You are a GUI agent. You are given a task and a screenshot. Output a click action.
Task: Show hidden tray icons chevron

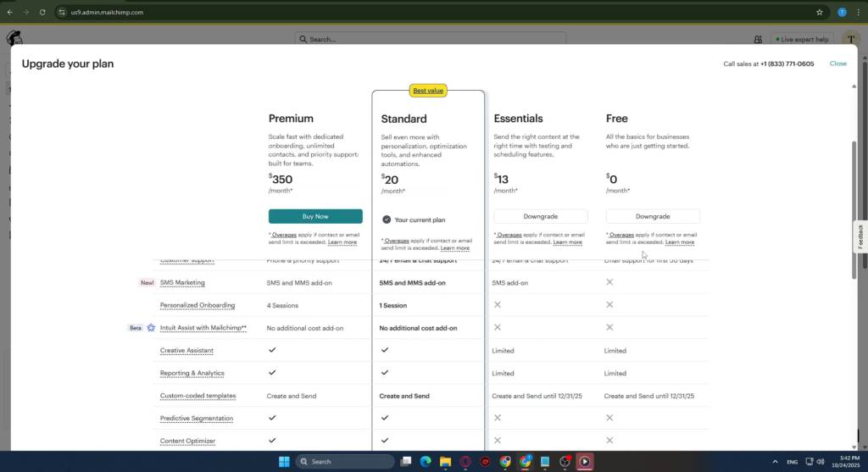[x=775, y=462]
